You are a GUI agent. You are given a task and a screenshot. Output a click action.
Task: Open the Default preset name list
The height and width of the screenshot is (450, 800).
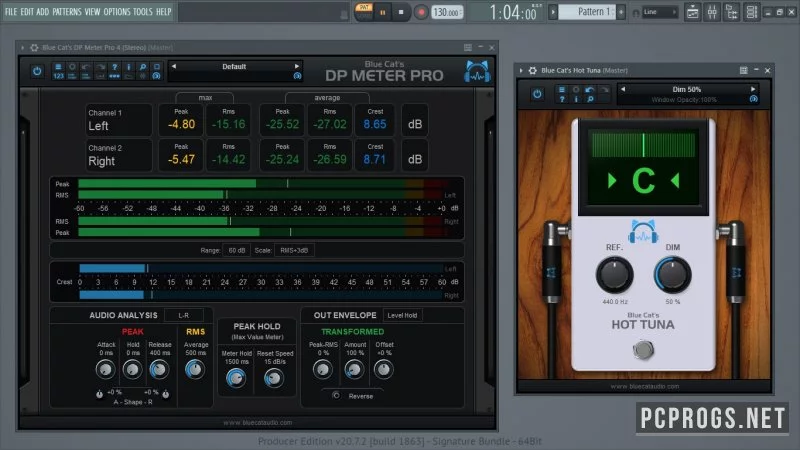click(x=234, y=66)
